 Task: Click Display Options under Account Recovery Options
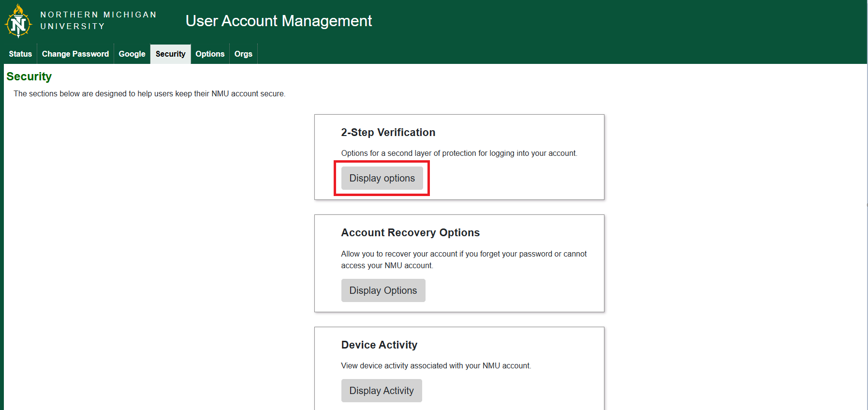pos(383,290)
